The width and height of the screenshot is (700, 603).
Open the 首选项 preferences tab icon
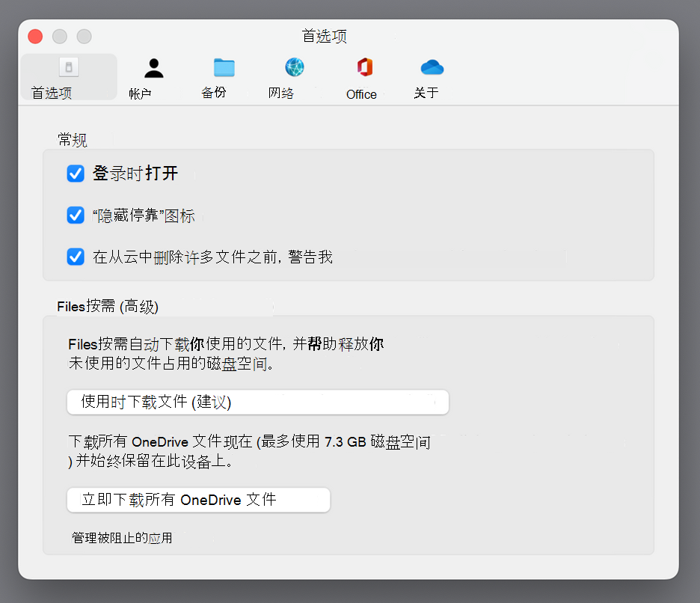click(69, 77)
